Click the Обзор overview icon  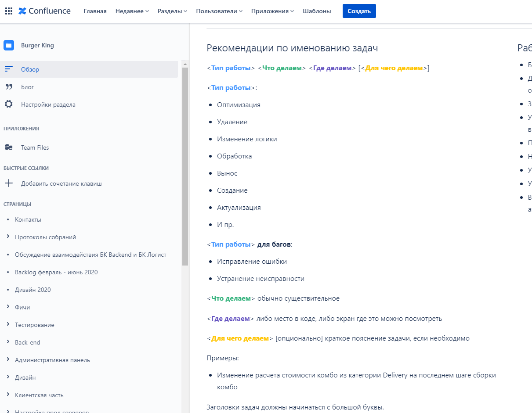9,69
